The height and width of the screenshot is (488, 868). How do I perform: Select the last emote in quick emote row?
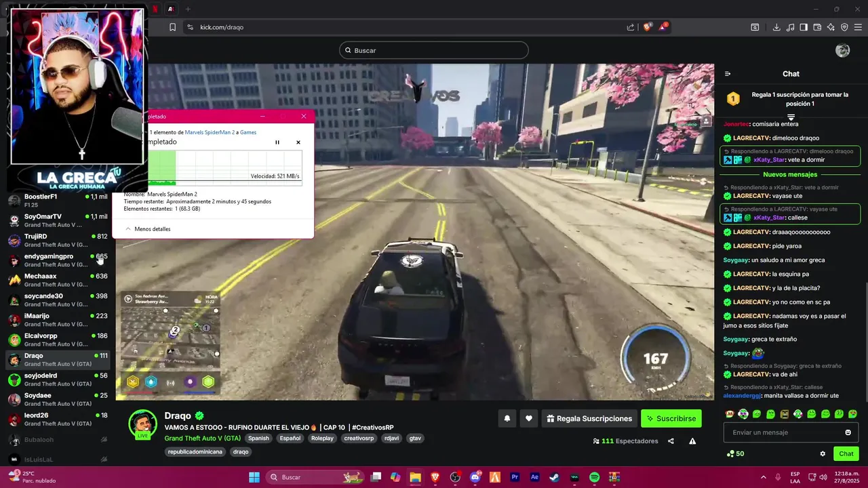tap(852, 414)
